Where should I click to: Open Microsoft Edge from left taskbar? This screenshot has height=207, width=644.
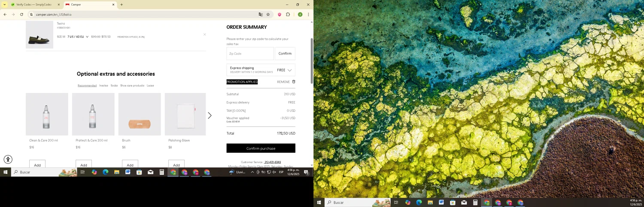click(x=105, y=172)
